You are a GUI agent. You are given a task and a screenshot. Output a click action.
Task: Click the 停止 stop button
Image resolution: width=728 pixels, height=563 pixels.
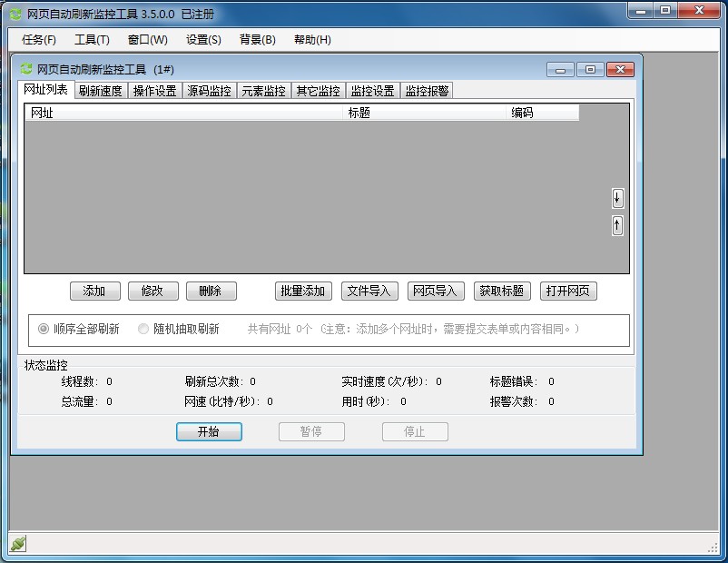[415, 431]
